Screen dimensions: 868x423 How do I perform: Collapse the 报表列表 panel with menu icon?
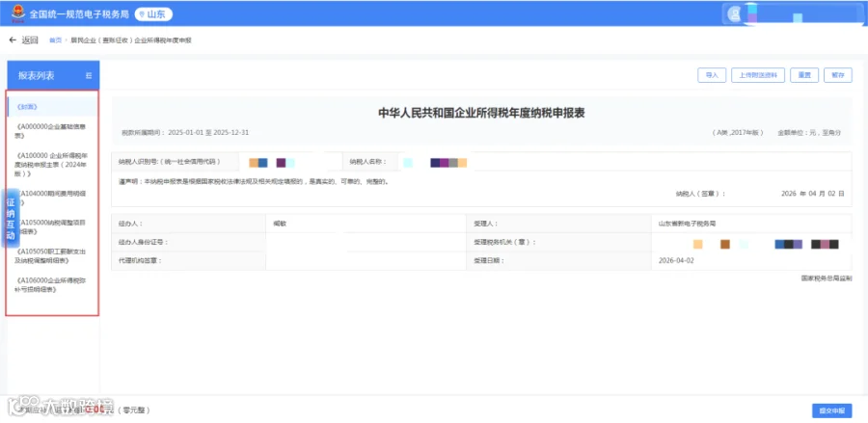pos(89,76)
